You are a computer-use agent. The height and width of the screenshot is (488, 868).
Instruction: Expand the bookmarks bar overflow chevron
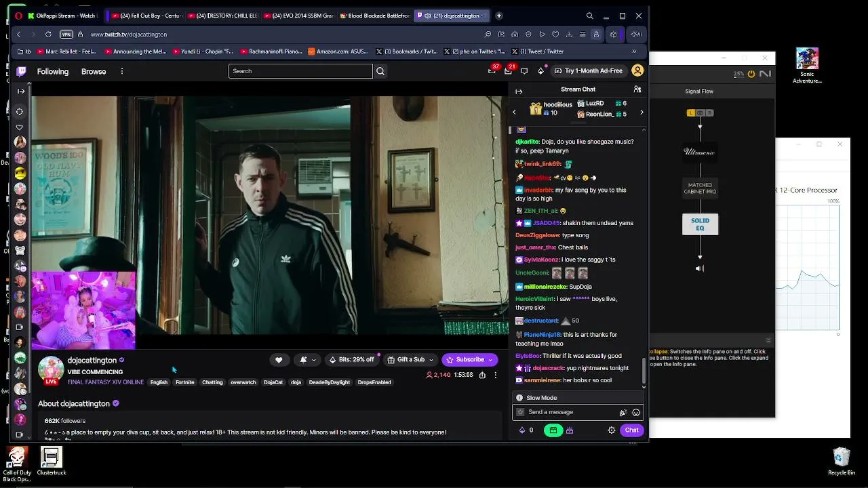coord(634,52)
